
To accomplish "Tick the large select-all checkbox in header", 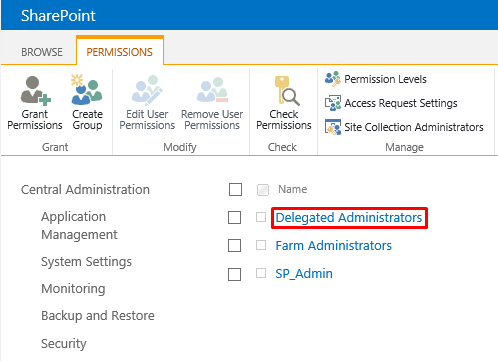I will click(x=235, y=190).
